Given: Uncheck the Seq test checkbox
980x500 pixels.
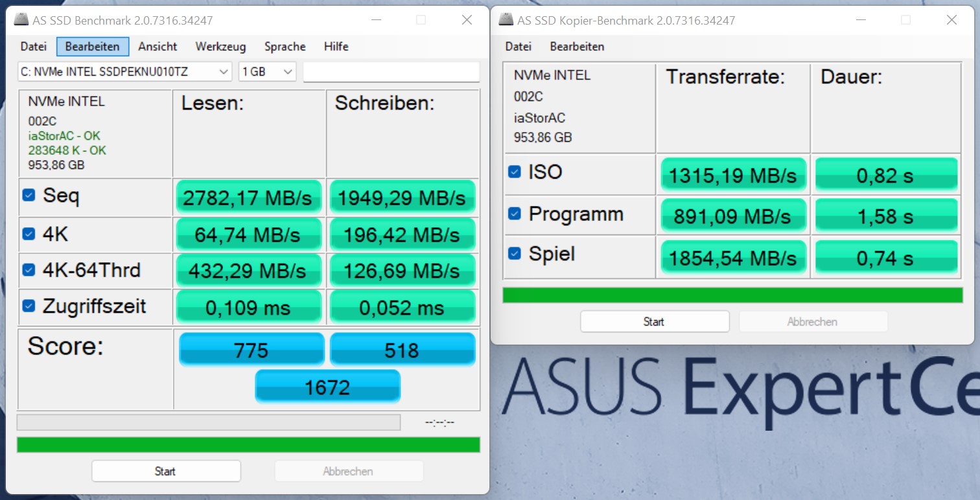Looking at the screenshot, I should pyautogui.click(x=29, y=194).
